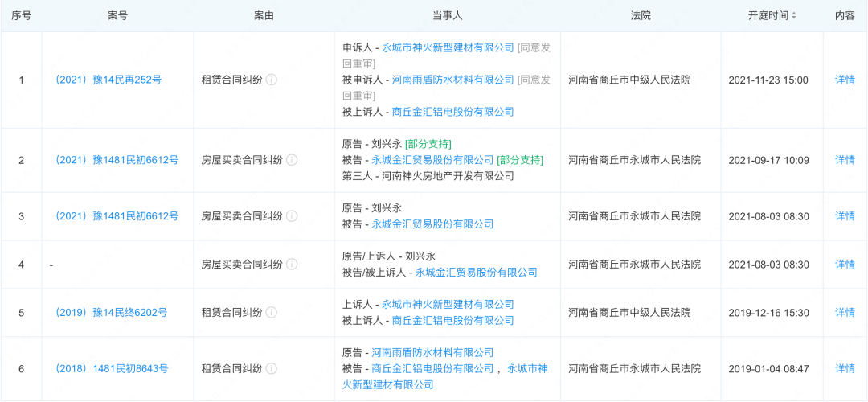Viewport: 868px width, 402px height.
Task: Select the date 2019-12-16 15:30
Action: coord(769,313)
